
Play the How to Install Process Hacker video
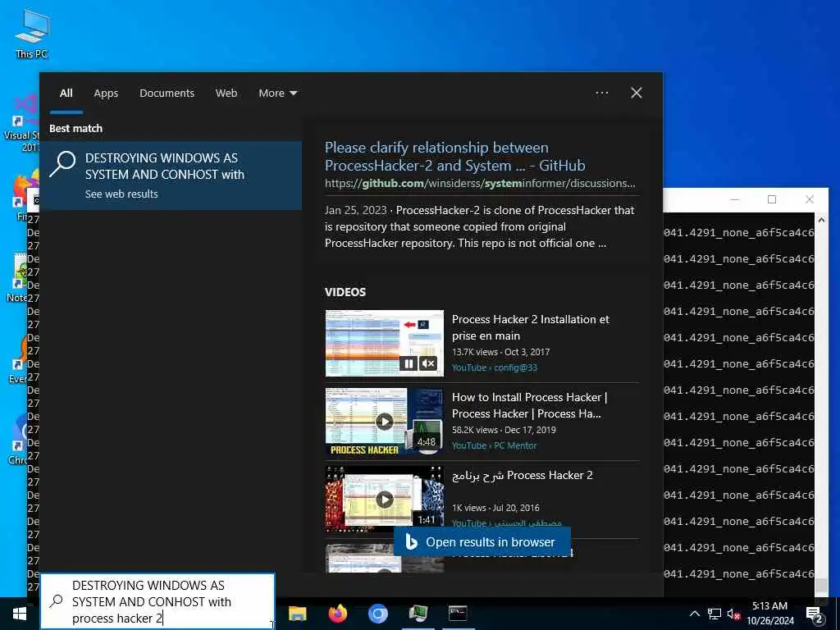(x=384, y=422)
